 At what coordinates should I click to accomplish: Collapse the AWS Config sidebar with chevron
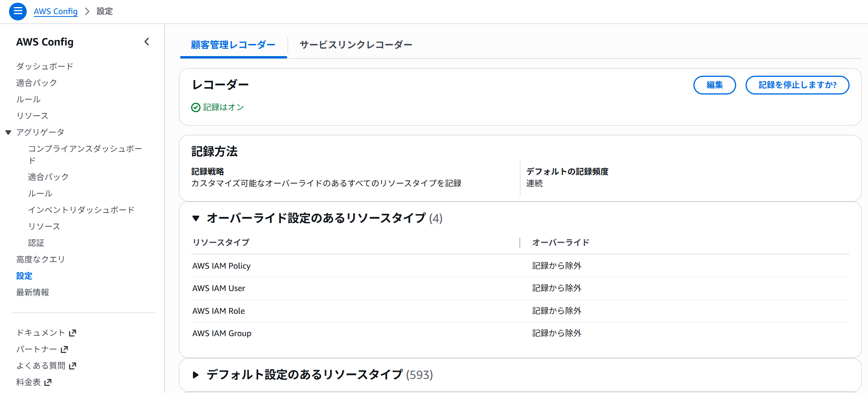[147, 42]
